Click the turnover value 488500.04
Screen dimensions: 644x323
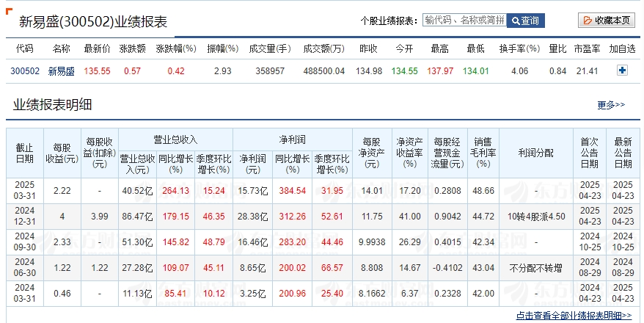coord(324,71)
